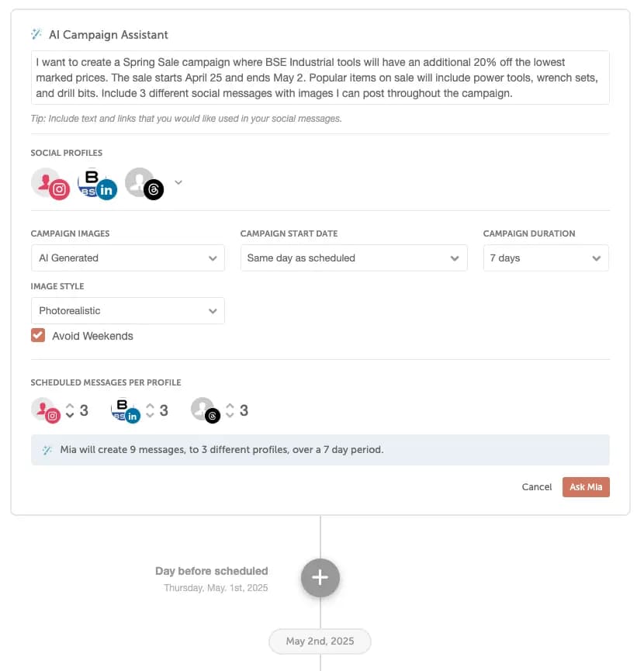Open the Campaign Images dropdown
Screen dimensions: 644x671
[127, 258]
